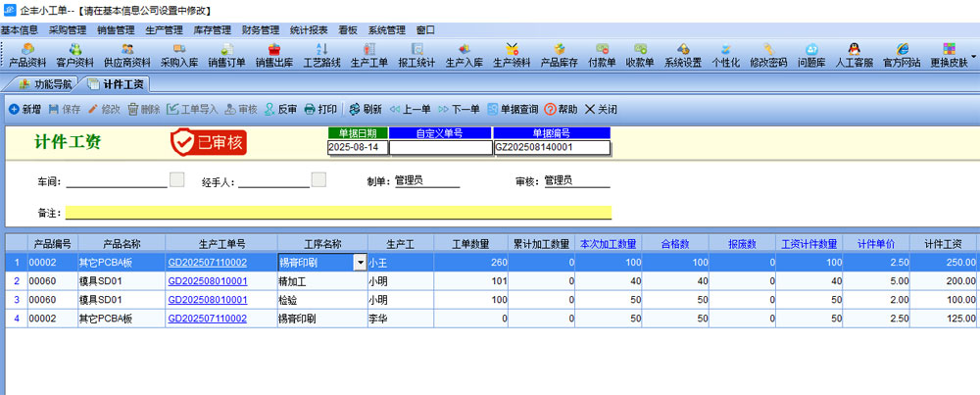The image size is (980, 395).
Task: Go to the next document with 下一单
Action: 459,109
